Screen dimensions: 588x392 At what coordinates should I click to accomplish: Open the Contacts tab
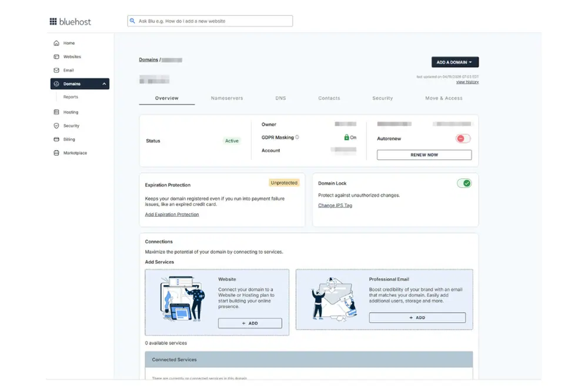click(329, 98)
